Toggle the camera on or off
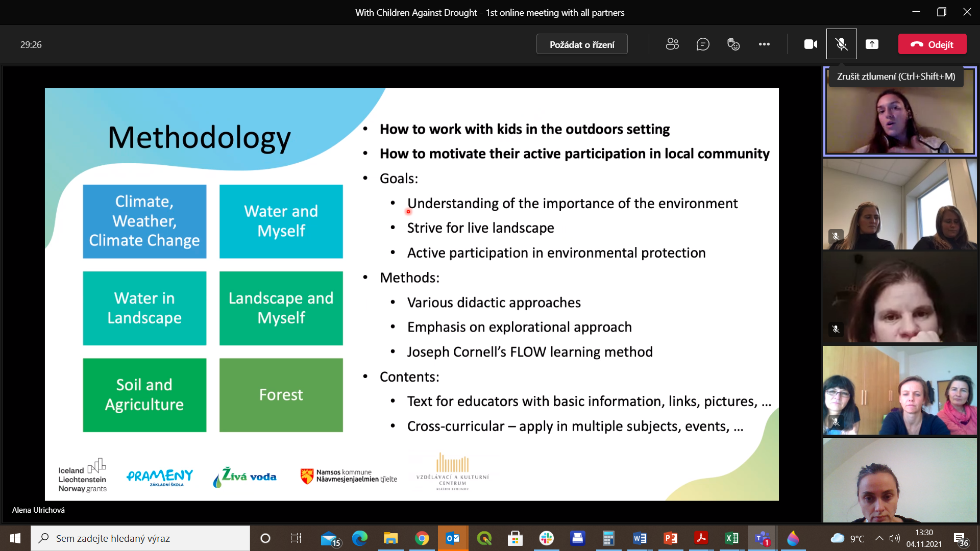 click(811, 44)
